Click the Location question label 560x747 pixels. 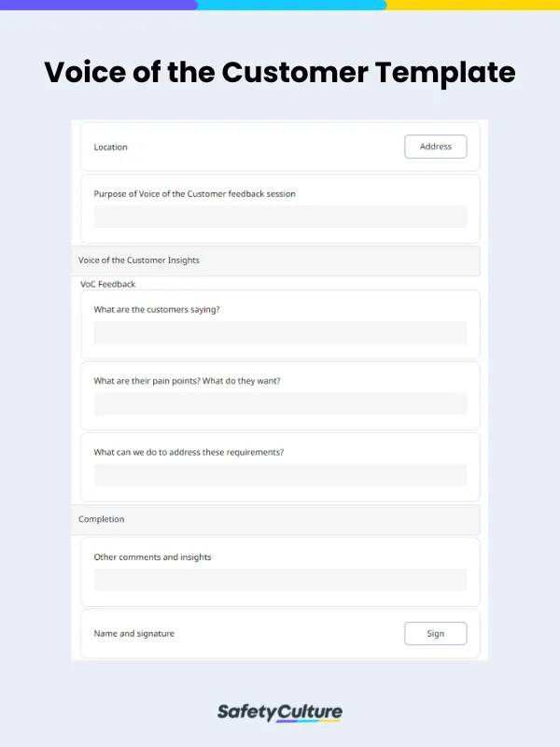[110, 147]
